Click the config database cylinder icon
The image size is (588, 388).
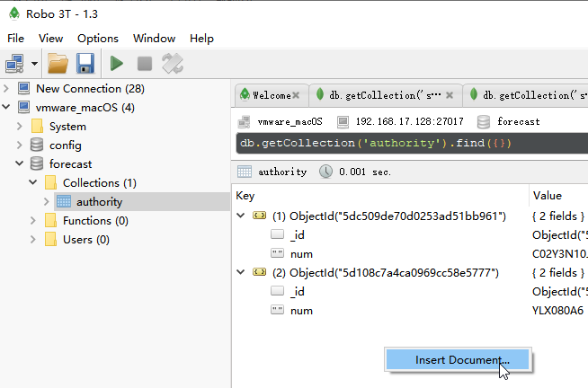coord(37,145)
